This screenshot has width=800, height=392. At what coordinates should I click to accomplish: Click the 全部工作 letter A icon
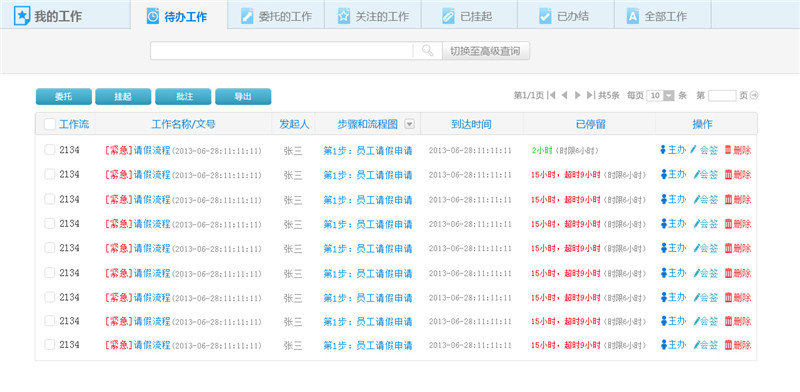coord(633,16)
